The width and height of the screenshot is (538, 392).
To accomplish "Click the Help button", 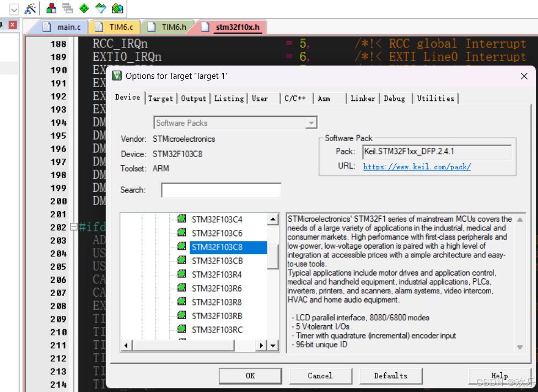I will [x=499, y=376].
